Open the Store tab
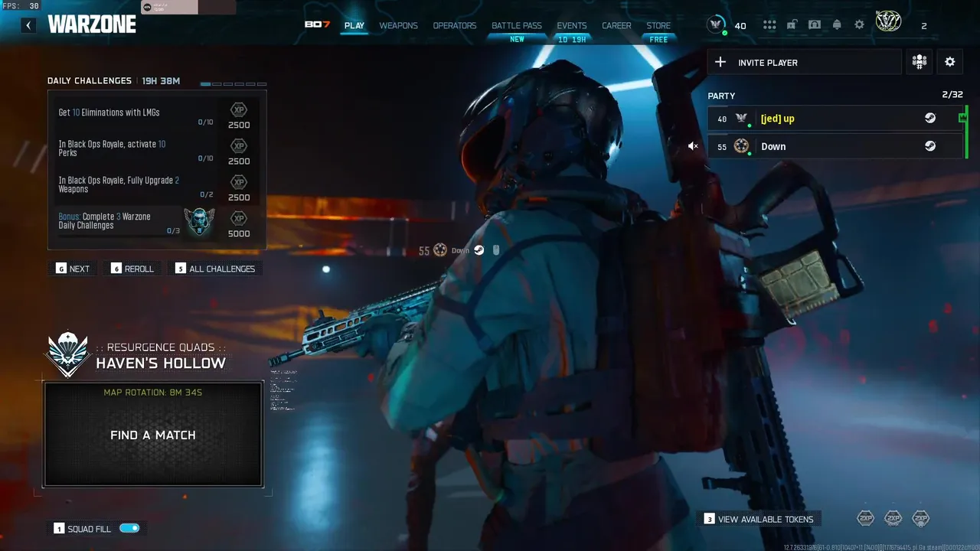The image size is (980, 551). tap(658, 25)
